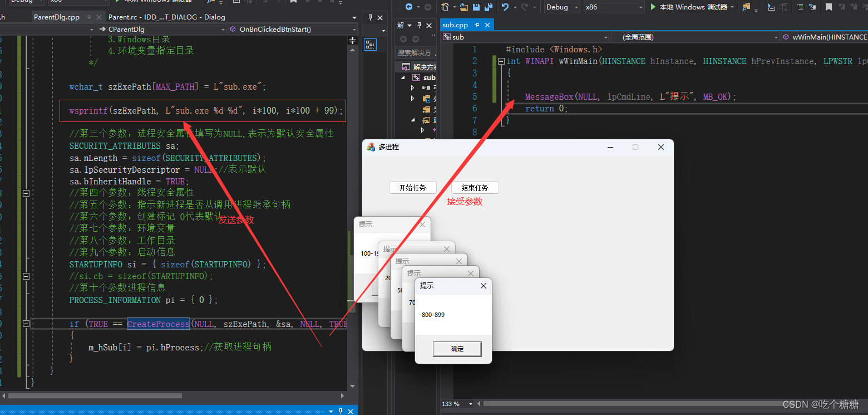Click the navigate backward arrow in right toolbar
This screenshot has width=868, height=415.
409,7
